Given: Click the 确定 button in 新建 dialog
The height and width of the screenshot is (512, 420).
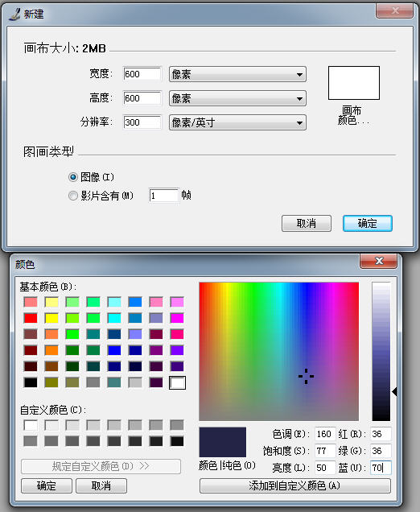Looking at the screenshot, I should pyautogui.click(x=367, y=223).
